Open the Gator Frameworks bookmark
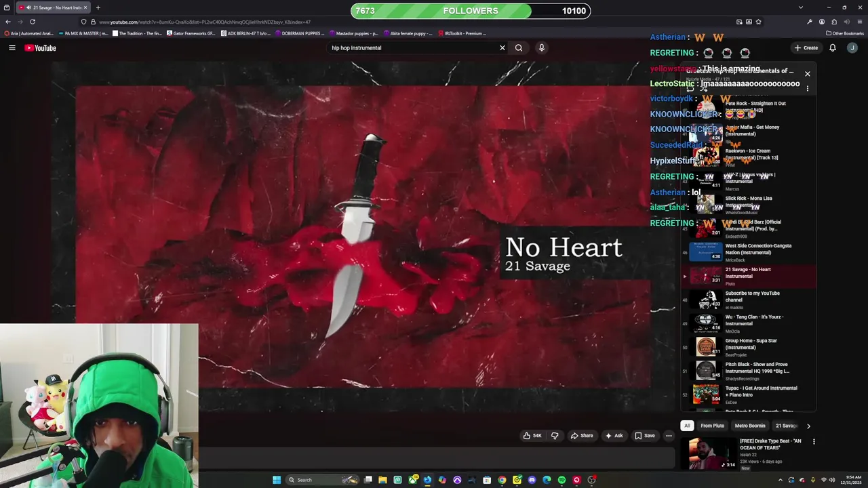Image resolution: width=868 pixels, height=488 pixels. tap(191, 33)
